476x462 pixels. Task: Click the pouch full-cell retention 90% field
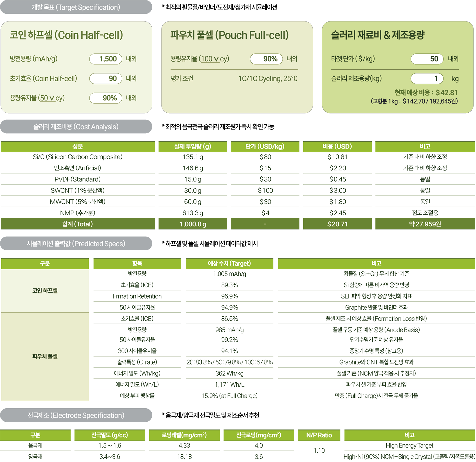pyautogui.click(x=266, y=59)
